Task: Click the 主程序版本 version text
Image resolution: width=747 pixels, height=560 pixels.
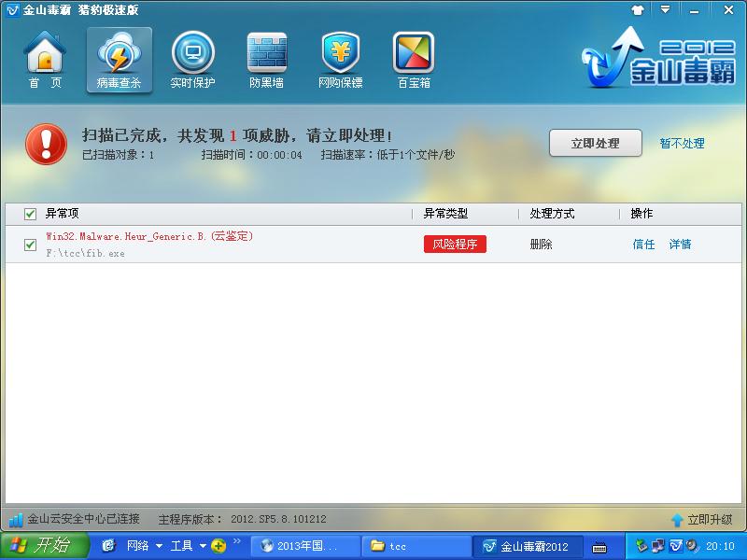Action: click(x=243, y=520)
